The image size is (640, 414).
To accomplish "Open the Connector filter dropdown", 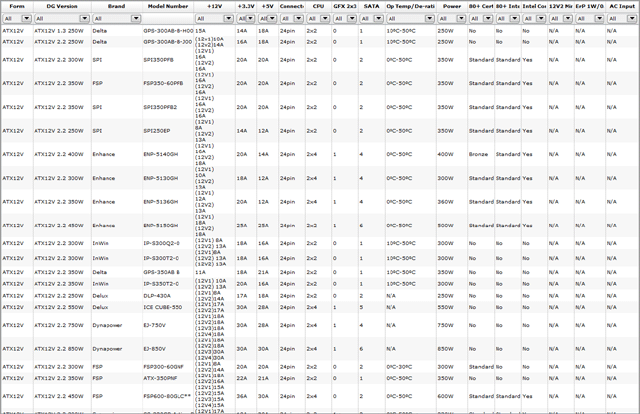I will [x=292, y=18].
